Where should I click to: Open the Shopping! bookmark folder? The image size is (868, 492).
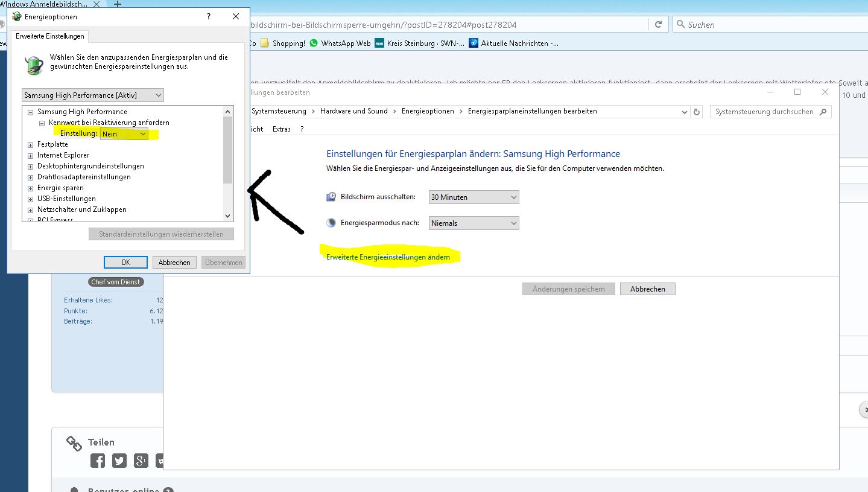click(x=284, y=43)
